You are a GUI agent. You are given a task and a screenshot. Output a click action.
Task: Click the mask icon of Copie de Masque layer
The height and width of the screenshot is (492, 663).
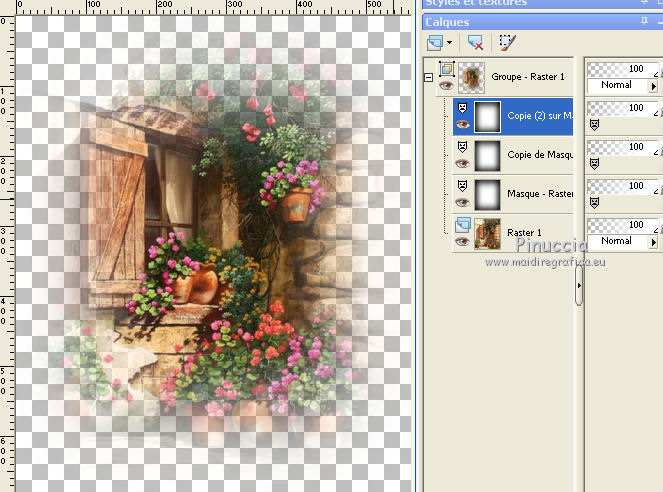click(463, 147)
